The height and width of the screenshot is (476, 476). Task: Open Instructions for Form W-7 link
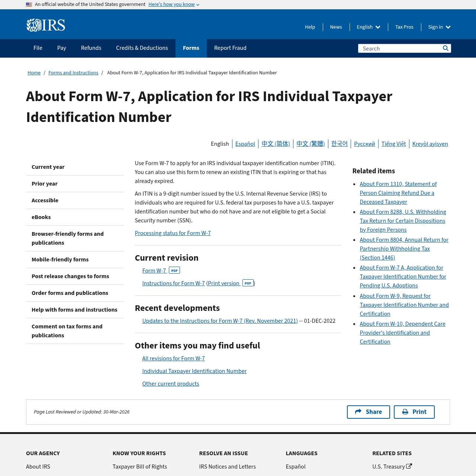(x=173, y=283)
